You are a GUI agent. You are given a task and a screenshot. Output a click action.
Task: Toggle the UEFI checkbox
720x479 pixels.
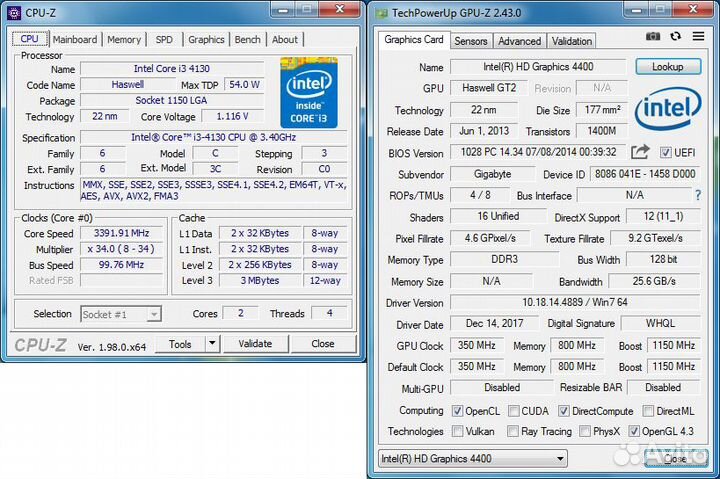(665, 152)
